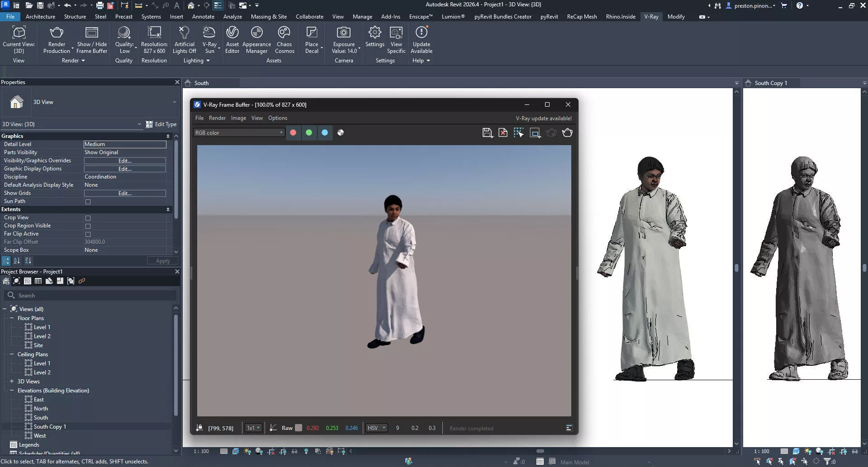This screenshot has height=467, width=868.
Task: Collapse Elevations (Building Elevation) node
Action: (12, 390)
